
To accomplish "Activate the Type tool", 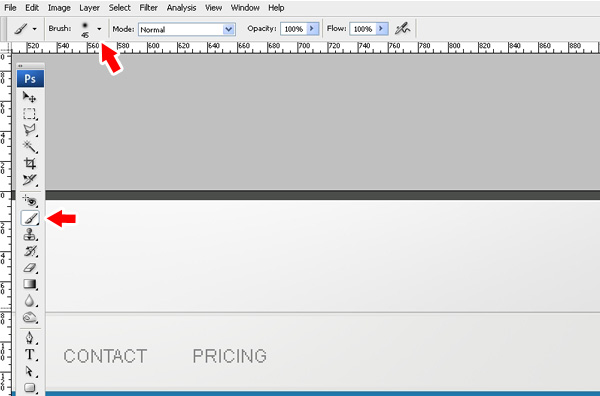I will point(29,355).
